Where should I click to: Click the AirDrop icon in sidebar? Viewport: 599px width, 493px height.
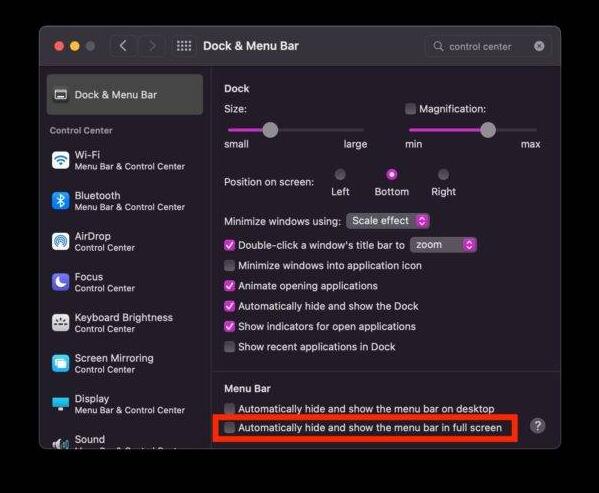61,241
